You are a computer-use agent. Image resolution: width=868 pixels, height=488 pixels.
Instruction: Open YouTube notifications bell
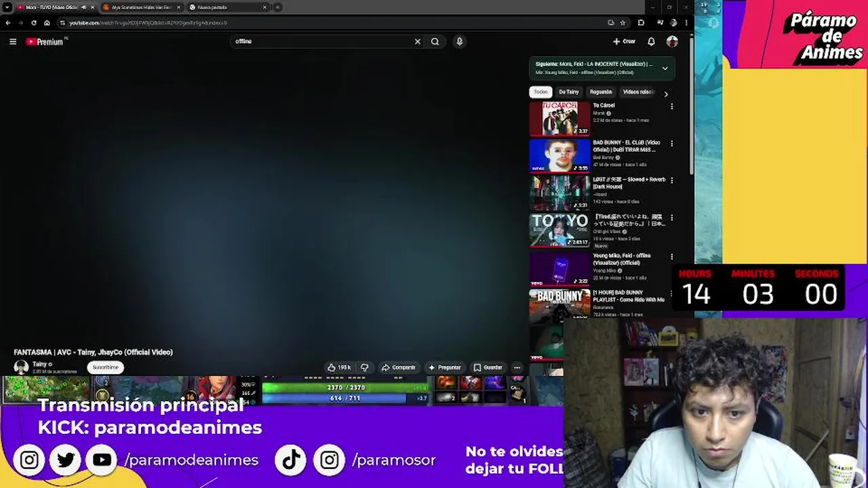coord(651,41)
